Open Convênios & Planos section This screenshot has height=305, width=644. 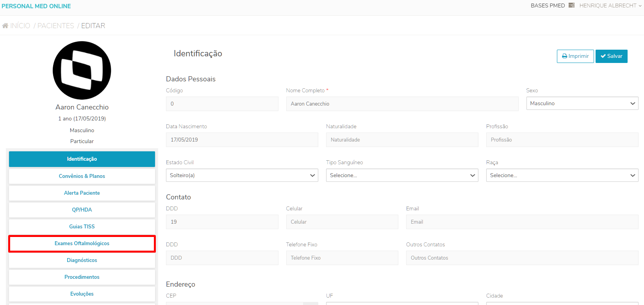pyautogui.click(x=82, y=176)
